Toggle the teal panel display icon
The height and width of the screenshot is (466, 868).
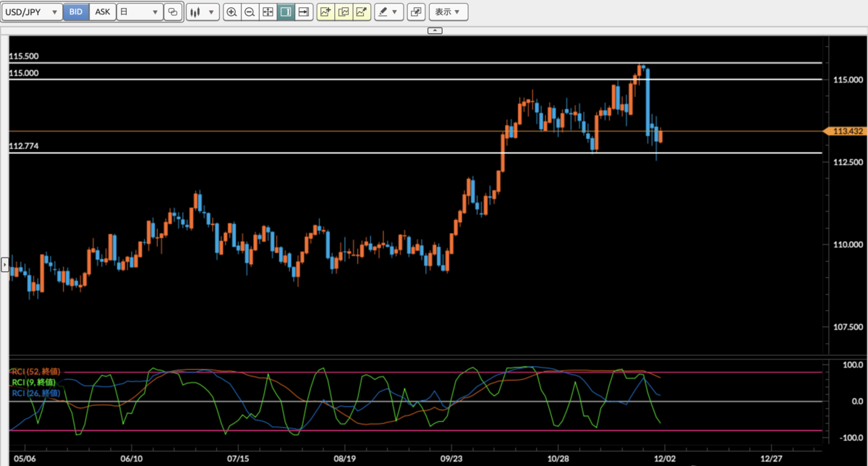point(284,12)
